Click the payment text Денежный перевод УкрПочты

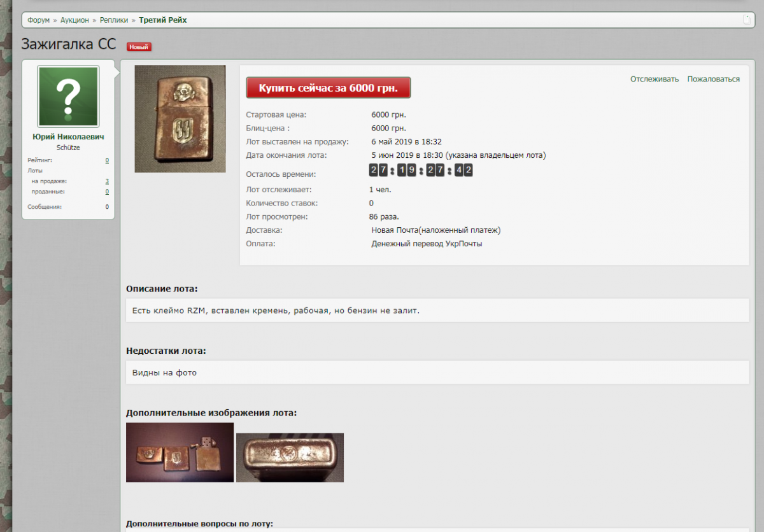click(x=427, y=244)
